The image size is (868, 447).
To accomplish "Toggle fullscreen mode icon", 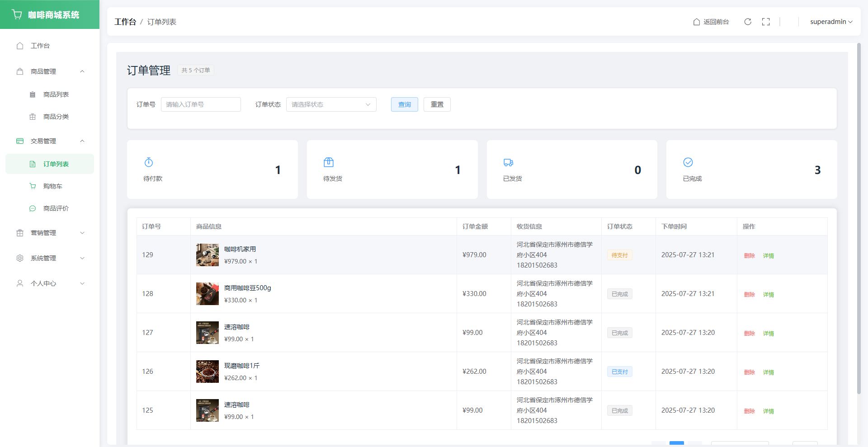I will [x=766, y=22].
